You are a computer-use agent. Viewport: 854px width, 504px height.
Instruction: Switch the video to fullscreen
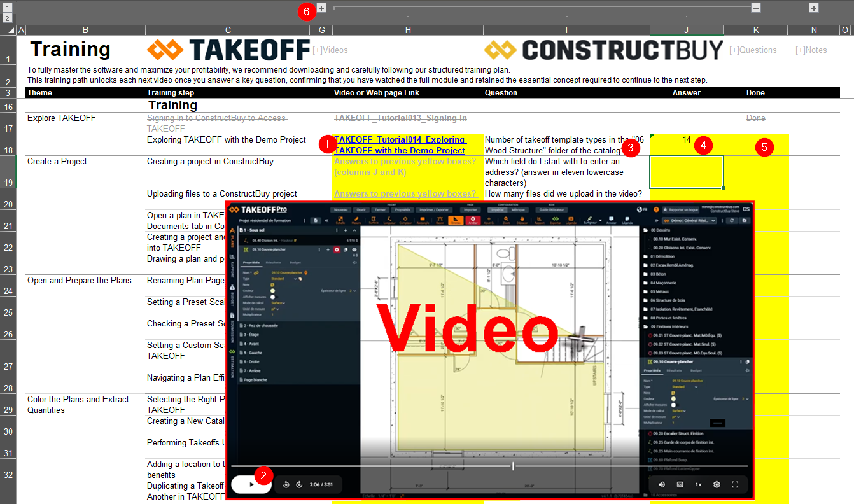point(735,484)
